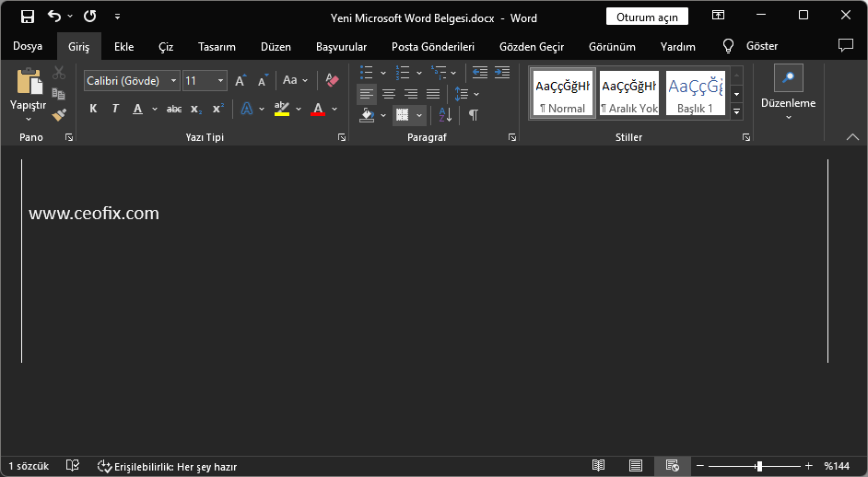The height and width of the screenshot is (477, 868).
Task: Sort text with A-Z icon
Action: click(x=445, y=115)
